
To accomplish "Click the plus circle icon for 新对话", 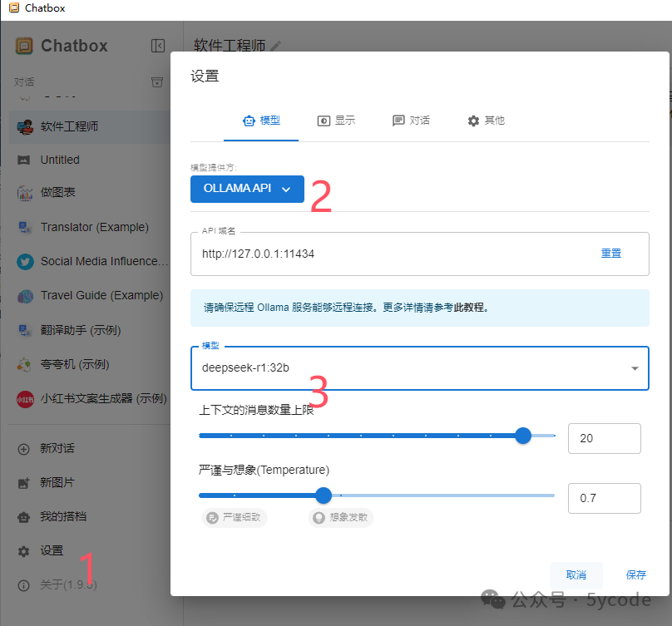I will tap(24, 449).
